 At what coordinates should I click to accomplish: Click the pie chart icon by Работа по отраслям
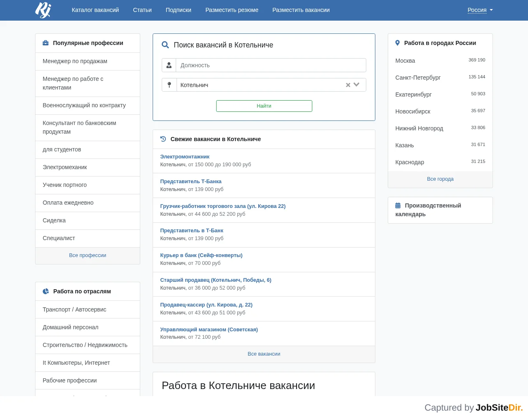pyautogui.click(x=46, y=291)
